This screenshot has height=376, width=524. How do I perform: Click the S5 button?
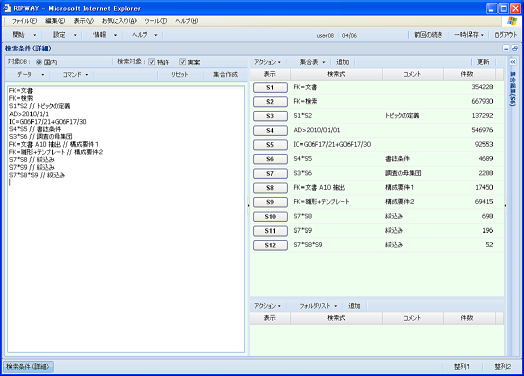tap(270, 145)
